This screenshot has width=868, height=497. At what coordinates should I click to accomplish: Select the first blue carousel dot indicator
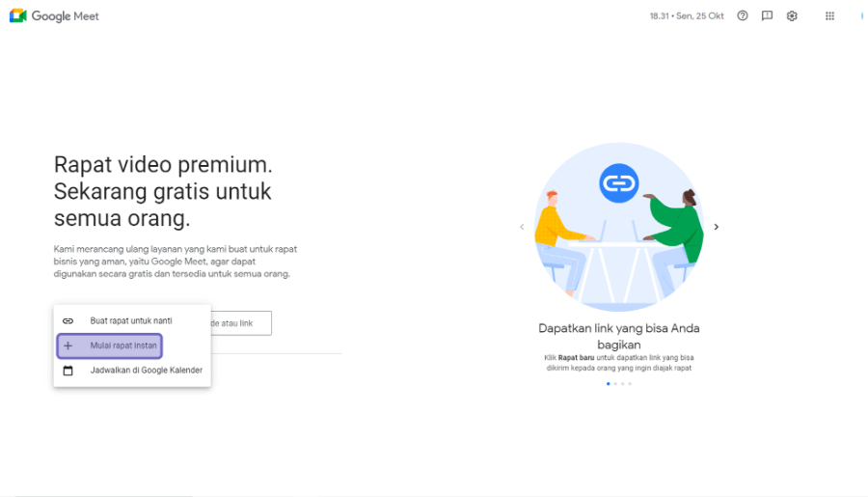coord(609,383)
